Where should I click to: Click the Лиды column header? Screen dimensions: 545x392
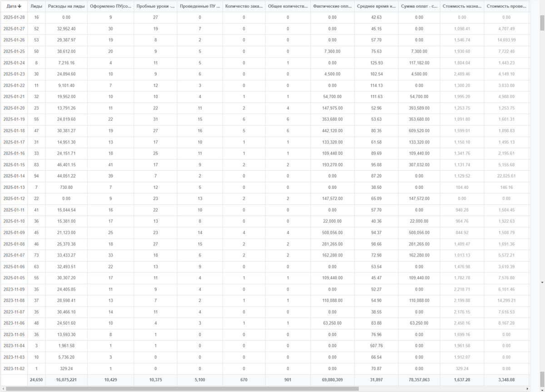36,6
